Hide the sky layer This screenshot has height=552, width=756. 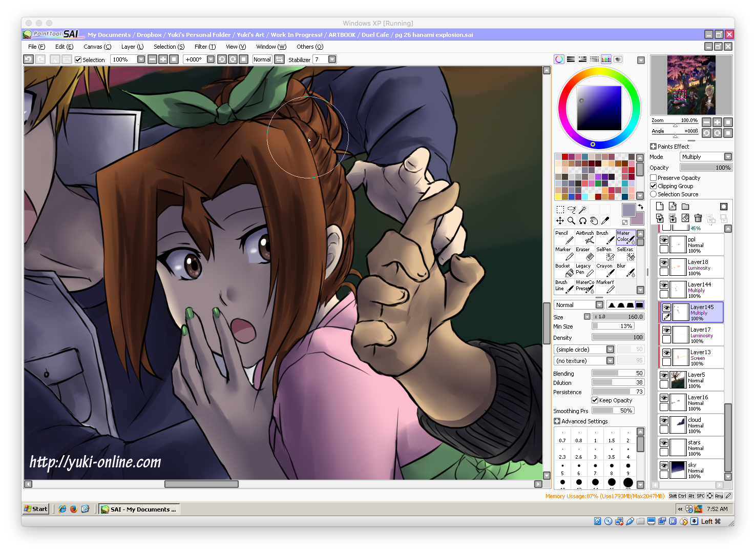[x=664, y=465]
